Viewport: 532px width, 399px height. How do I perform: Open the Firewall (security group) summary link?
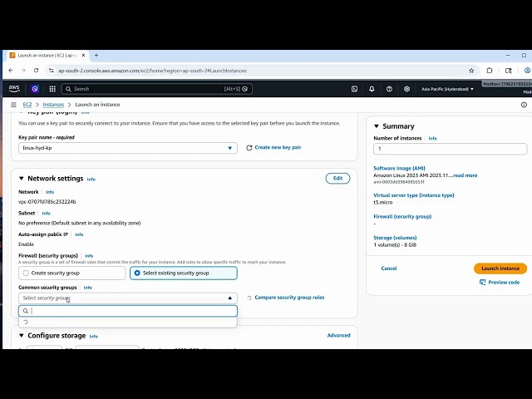402,216
